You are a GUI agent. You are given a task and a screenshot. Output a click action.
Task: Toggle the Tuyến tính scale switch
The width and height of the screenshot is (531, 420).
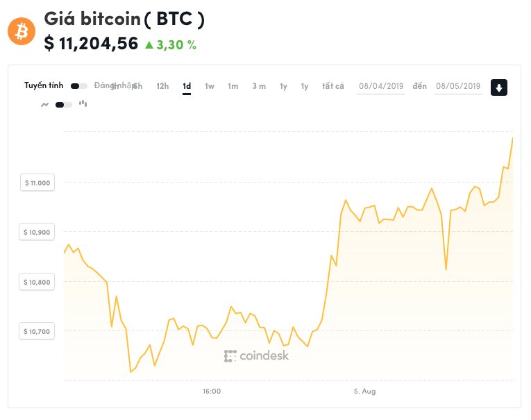coord(79,86)
